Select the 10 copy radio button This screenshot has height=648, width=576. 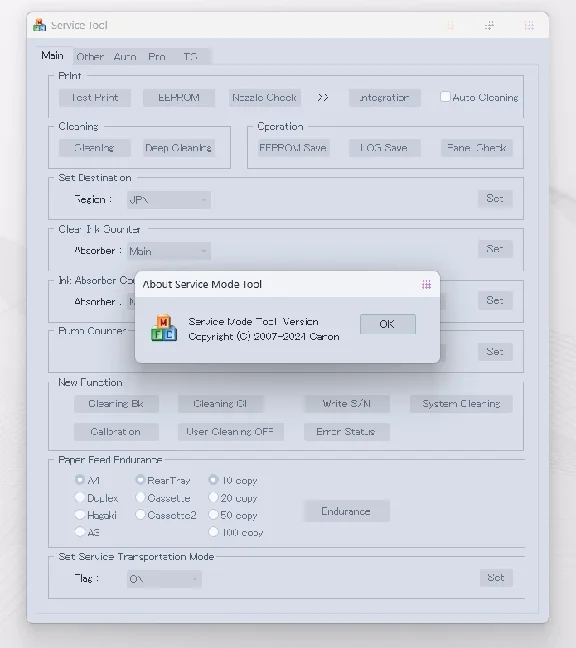point(213,480)
